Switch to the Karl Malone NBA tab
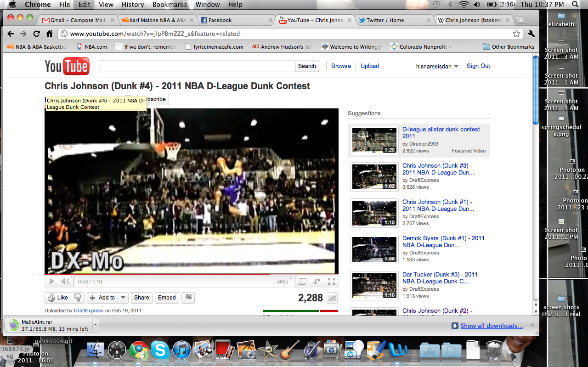 (x=157, y=20)
